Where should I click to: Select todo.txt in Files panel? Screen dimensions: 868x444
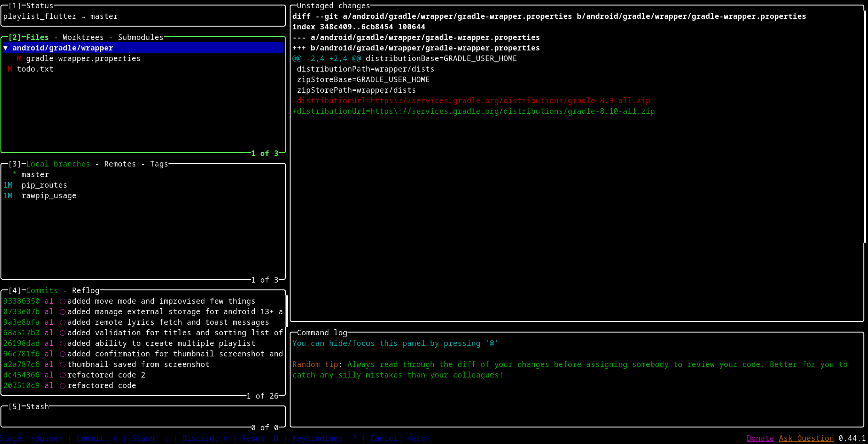[x=35, y=69]
